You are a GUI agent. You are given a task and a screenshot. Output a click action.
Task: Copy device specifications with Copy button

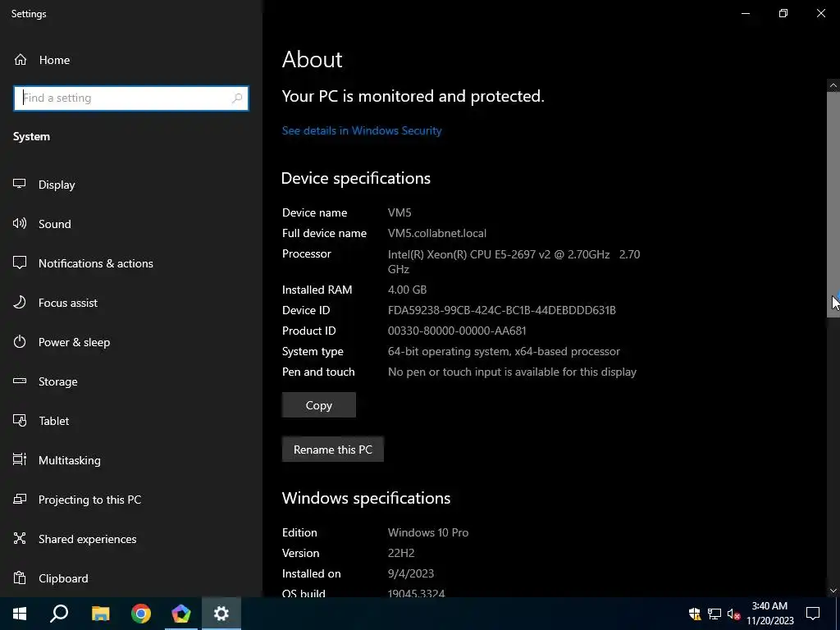click(x=319, y=405)
